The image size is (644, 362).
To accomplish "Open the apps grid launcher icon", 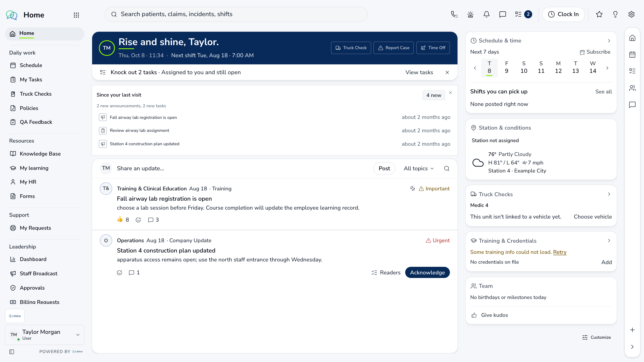I will pos(76,15).
